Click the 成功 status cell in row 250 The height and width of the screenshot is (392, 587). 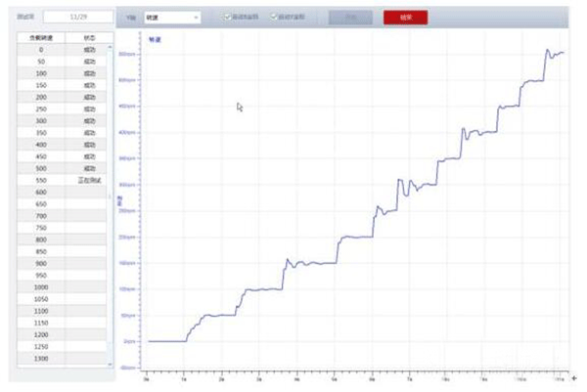click(x=89, y=109)
